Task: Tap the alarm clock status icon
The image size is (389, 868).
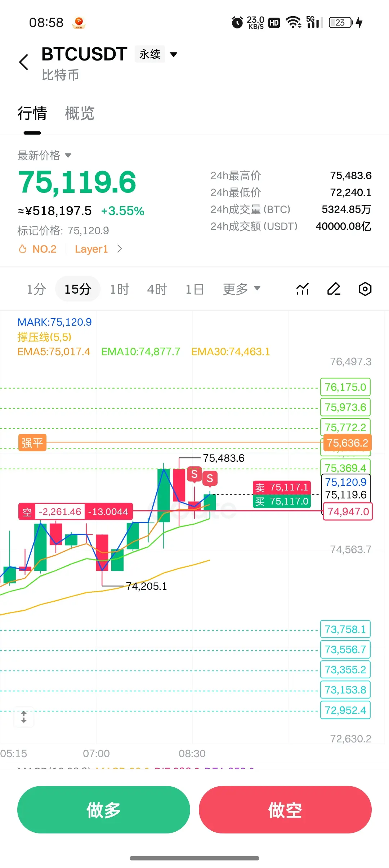Action: [237, 22]
